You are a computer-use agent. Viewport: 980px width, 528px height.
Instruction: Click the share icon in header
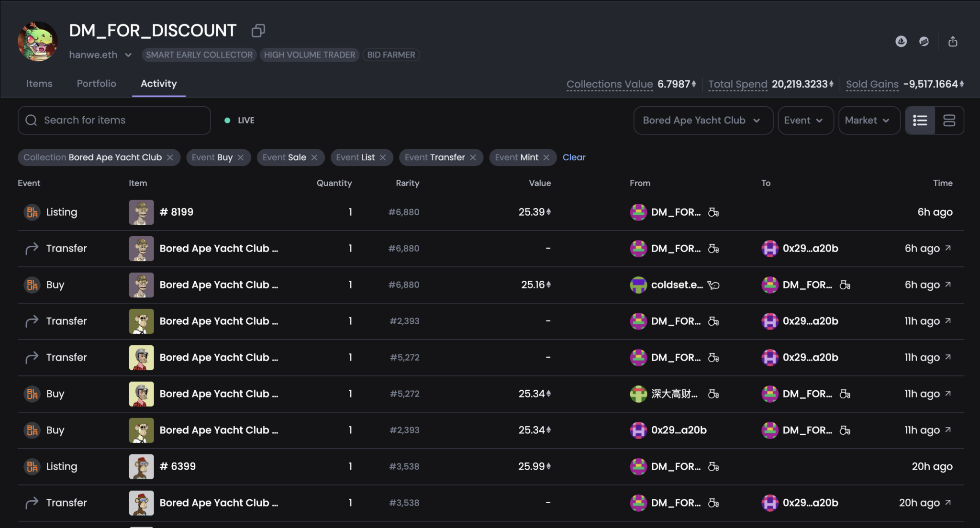click(x=953, y=42)
